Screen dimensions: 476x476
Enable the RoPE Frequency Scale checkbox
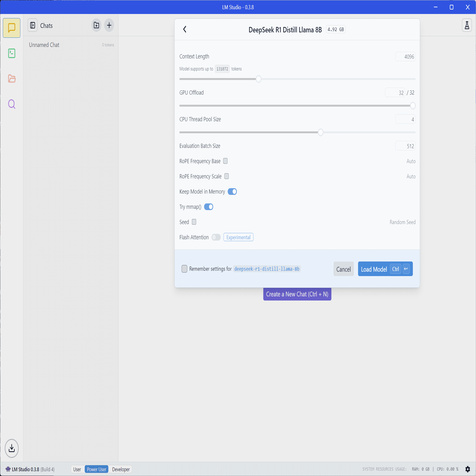[x=227, y=176]
